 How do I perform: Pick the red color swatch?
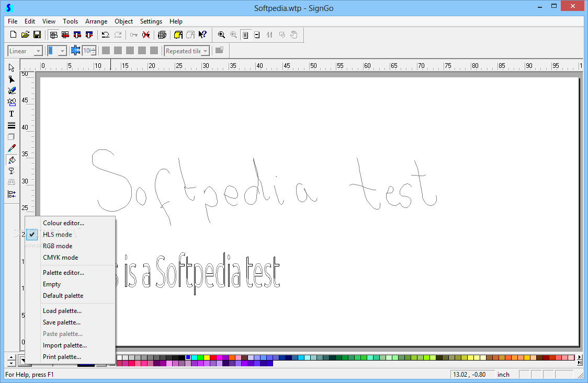point(213,357)
